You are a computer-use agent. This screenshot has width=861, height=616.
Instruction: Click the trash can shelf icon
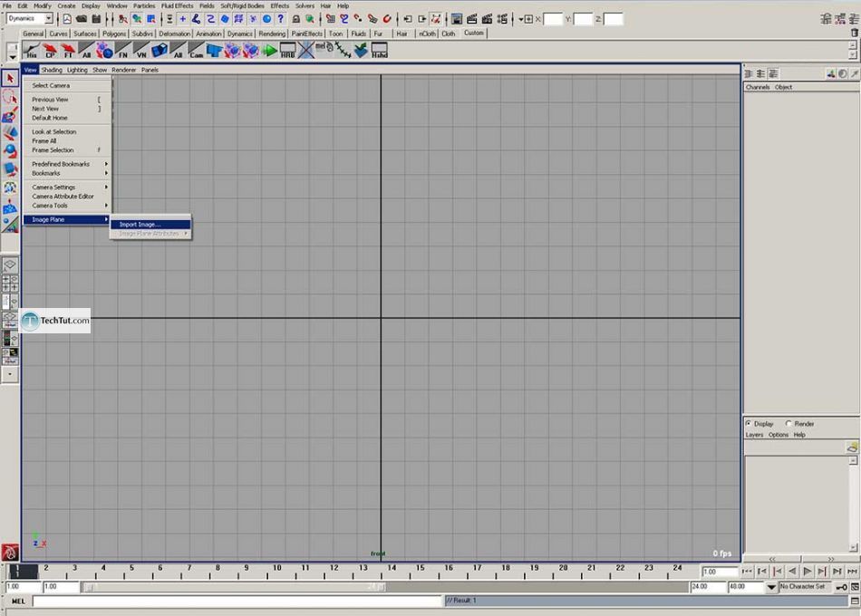pos(854,33)
